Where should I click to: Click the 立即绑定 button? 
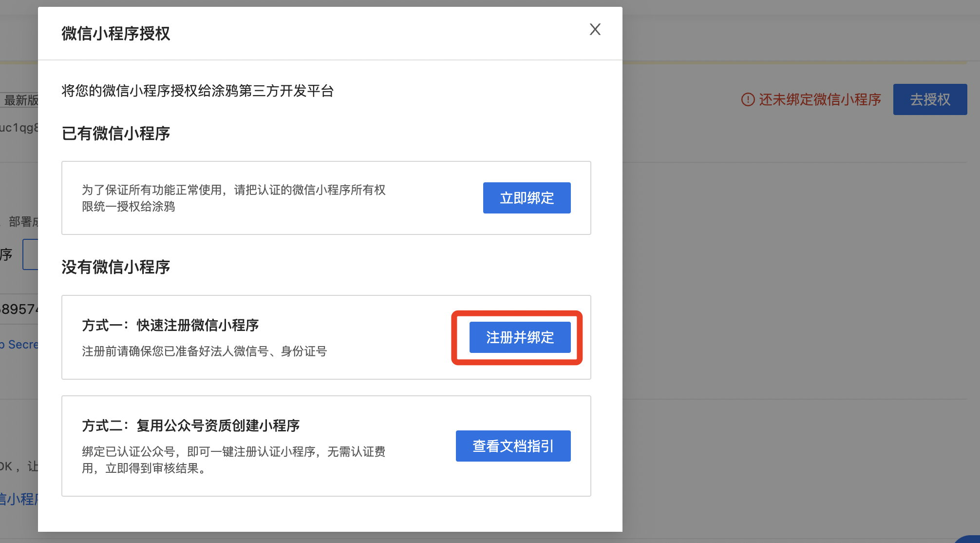tap(527, 198)
